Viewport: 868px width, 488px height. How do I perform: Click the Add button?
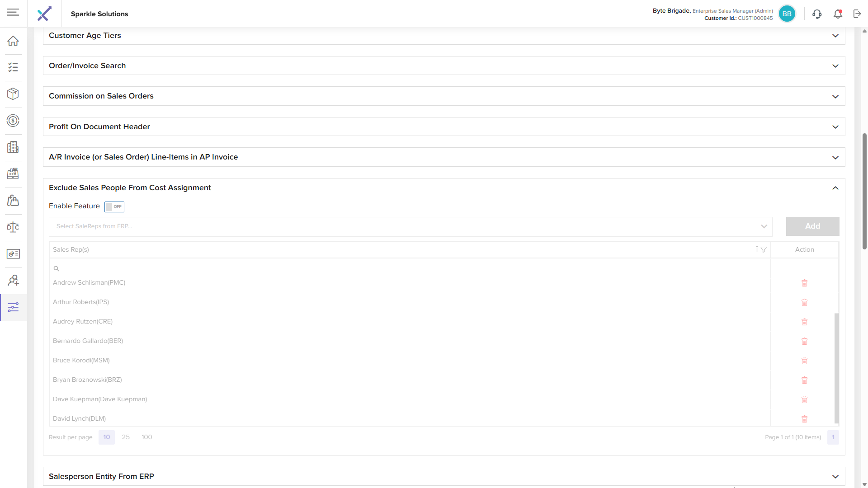point(812,226)
